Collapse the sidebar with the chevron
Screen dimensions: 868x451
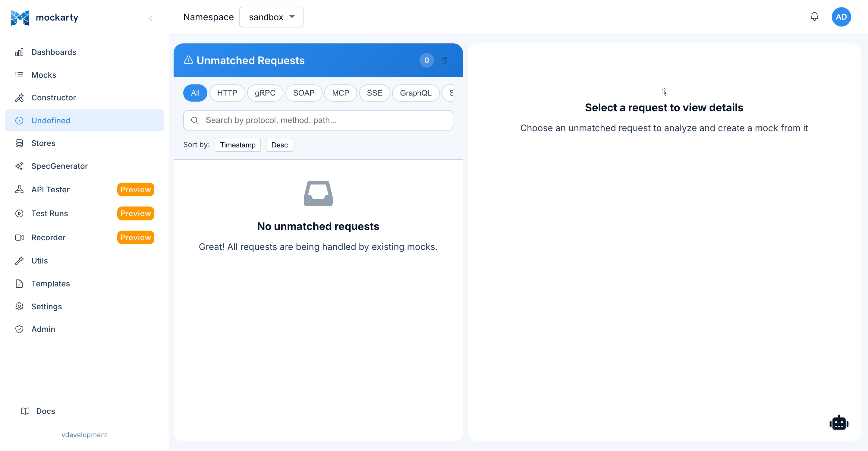click(x=151, y=18)
